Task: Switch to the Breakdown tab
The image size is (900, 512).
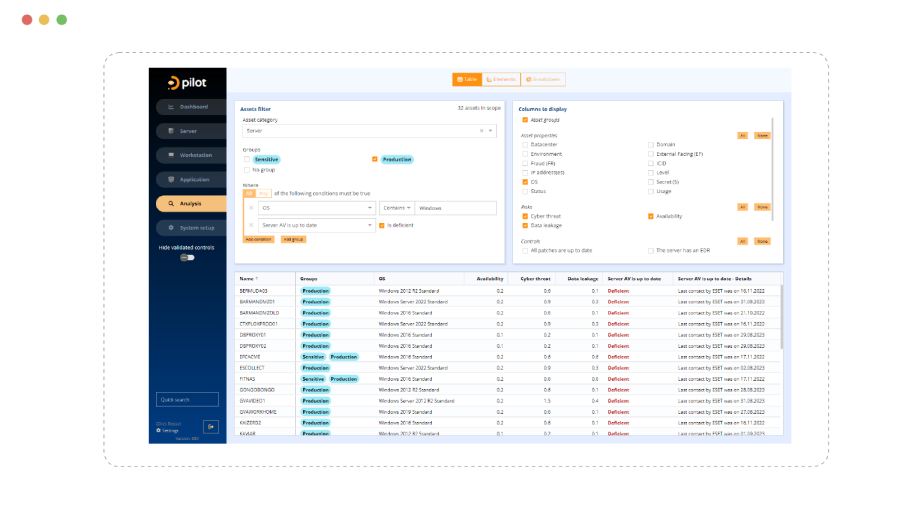Action: point(542,79)
